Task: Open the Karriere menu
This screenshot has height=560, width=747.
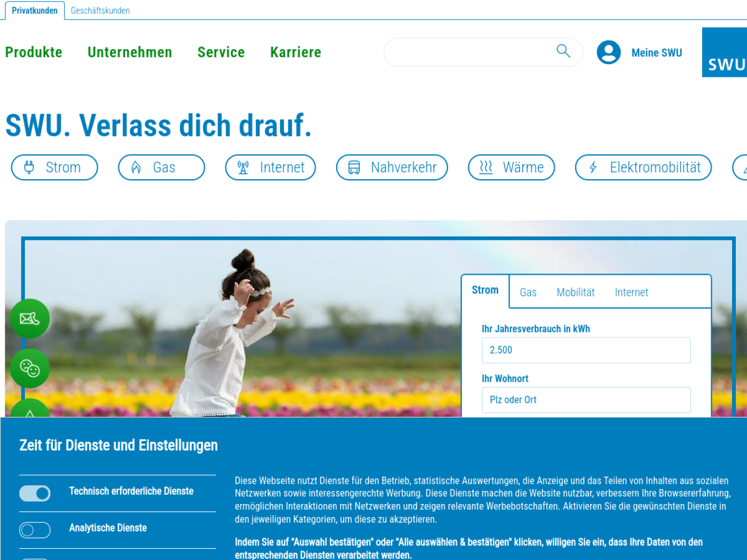Action: click(x=296, y=52)
